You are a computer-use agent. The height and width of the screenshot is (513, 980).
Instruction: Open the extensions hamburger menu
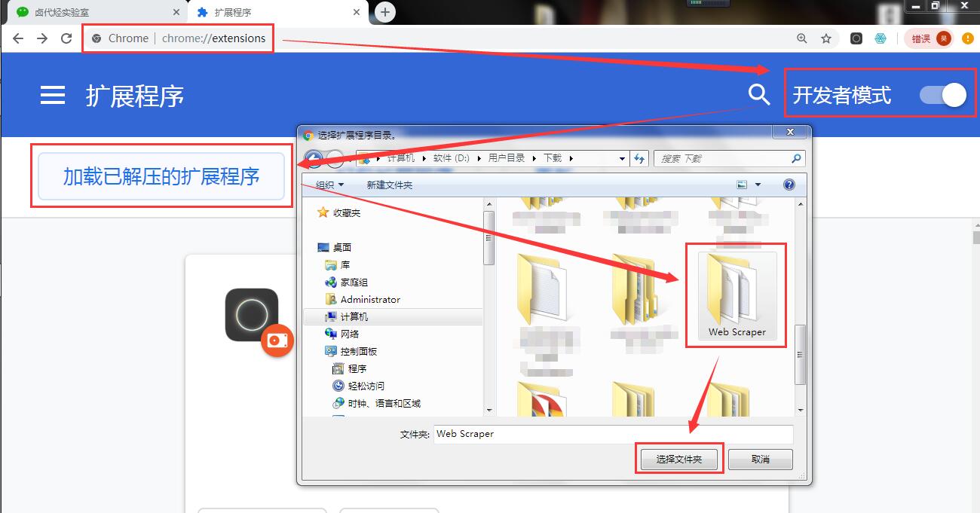click(x=52, y=95)
